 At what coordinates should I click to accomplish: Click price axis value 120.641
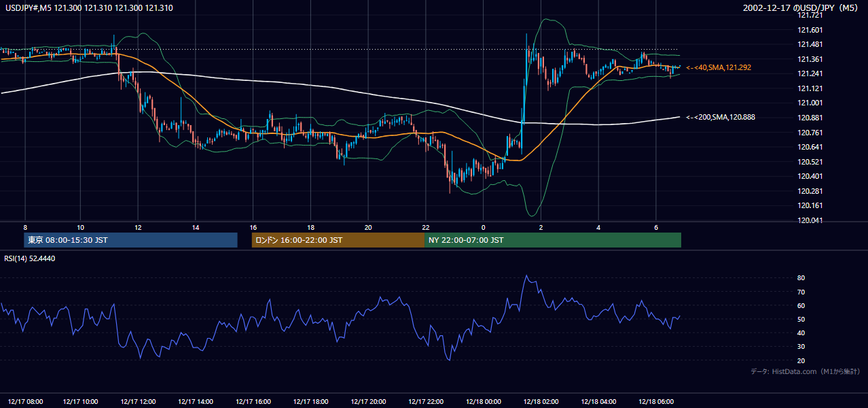pos(810,147)
